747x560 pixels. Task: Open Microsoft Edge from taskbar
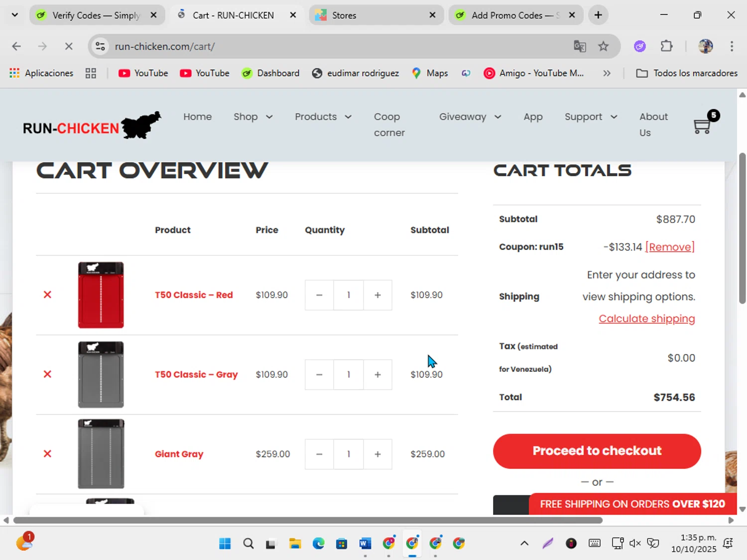[x=318, y=544]
